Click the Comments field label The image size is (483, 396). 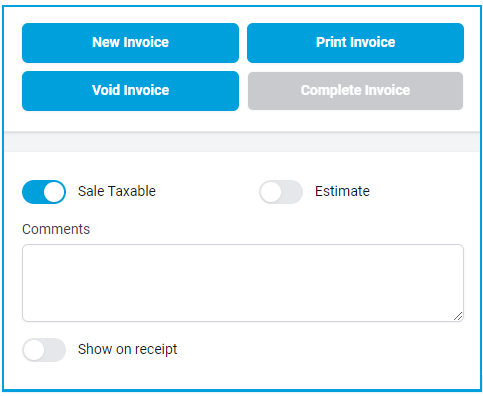pyautogui.click(x=56, y=229)
